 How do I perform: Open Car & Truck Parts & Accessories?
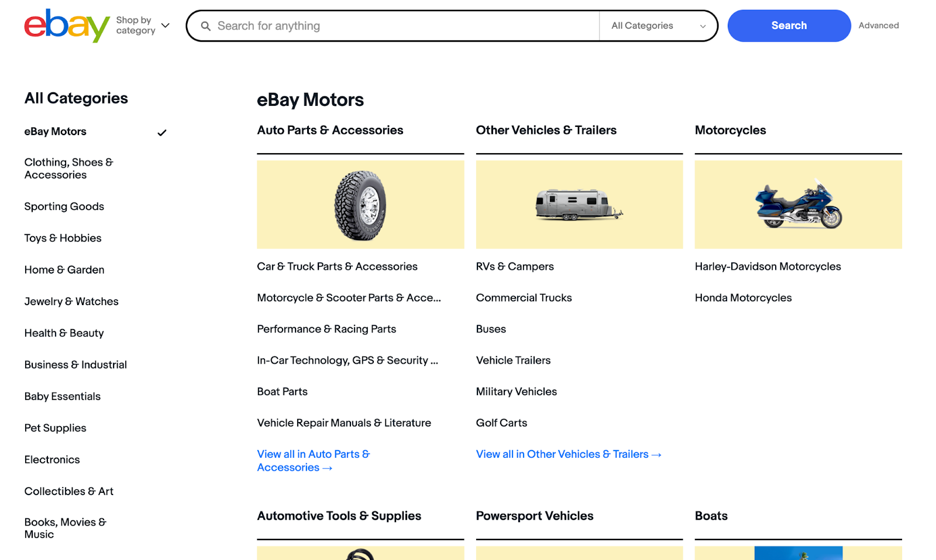pyautogui.click(x=338, y=267)
